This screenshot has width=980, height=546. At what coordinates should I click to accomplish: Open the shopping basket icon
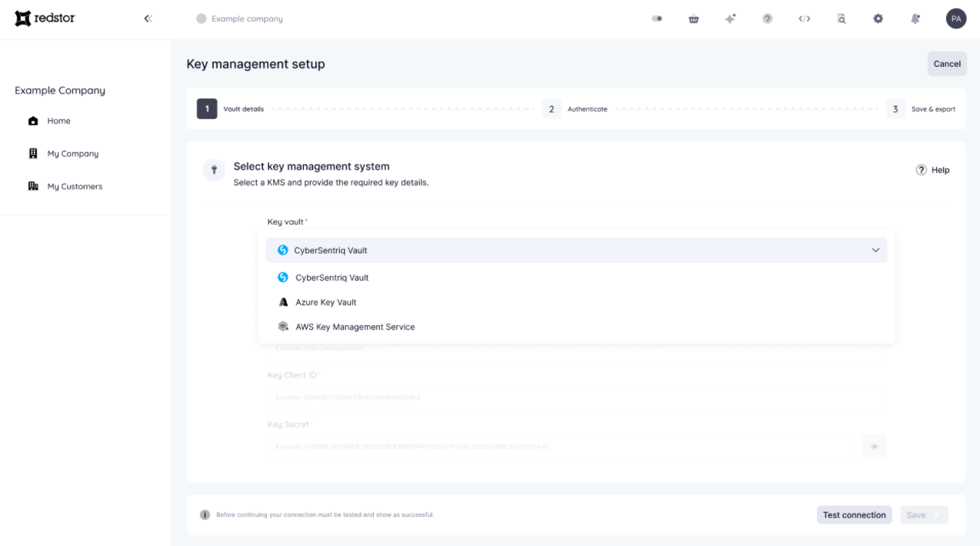[693, 19]
